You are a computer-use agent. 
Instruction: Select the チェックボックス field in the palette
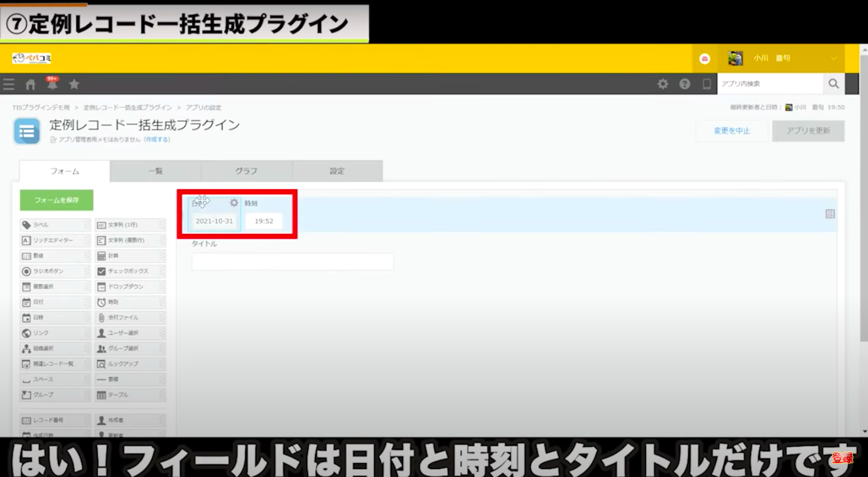pos(130,271)
